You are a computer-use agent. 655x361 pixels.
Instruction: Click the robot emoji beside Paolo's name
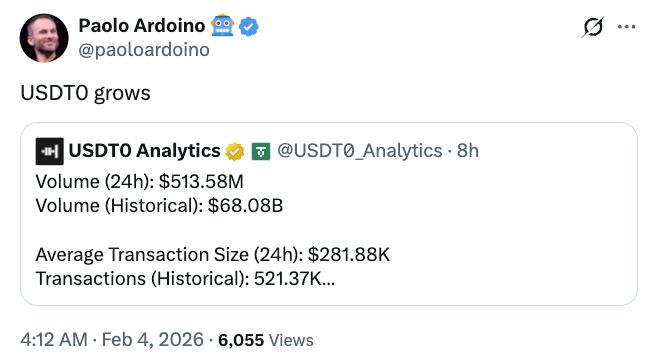[222, 26]
